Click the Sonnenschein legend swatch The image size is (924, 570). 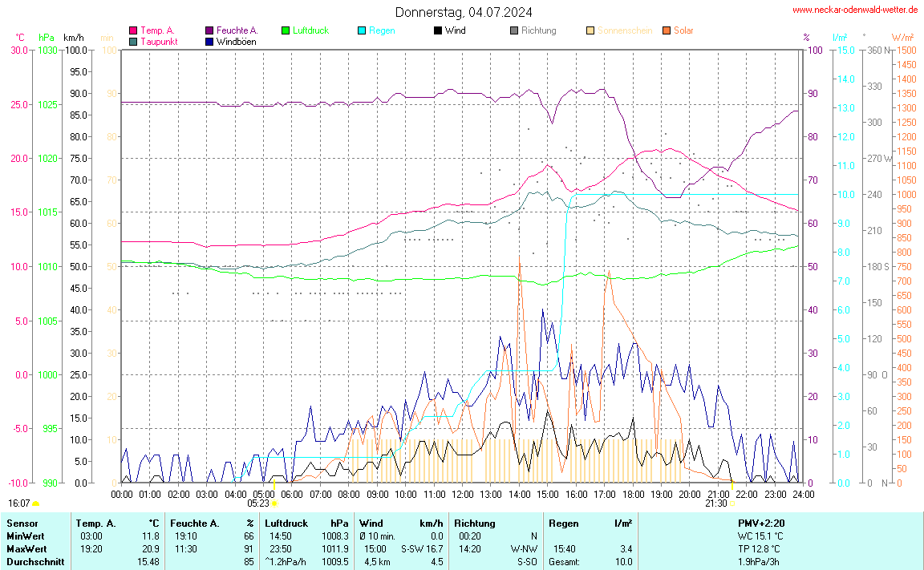(590, 30)
